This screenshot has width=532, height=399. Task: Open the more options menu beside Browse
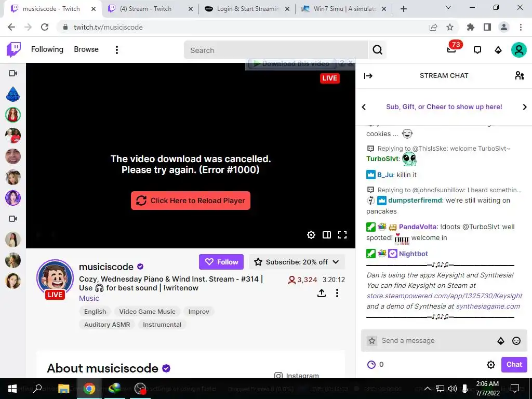click(x=117, y=50)
